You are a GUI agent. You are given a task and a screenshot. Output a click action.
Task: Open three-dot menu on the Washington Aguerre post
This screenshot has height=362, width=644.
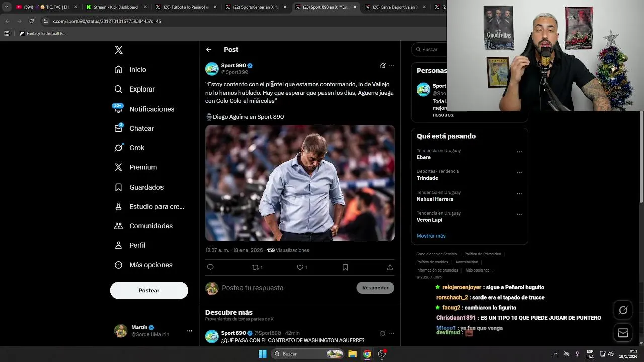pyautogui.click(x=392, y=333)
